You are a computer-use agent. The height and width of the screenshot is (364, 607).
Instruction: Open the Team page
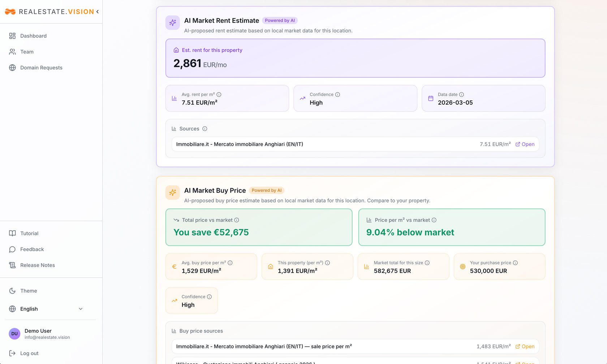point(27,52)
